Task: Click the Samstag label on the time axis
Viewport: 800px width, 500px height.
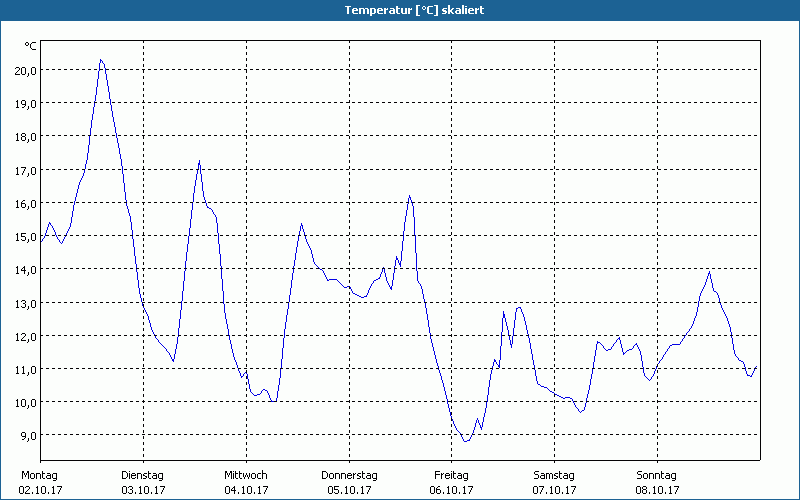Action: pyautogui.click(x=554, y=475)
